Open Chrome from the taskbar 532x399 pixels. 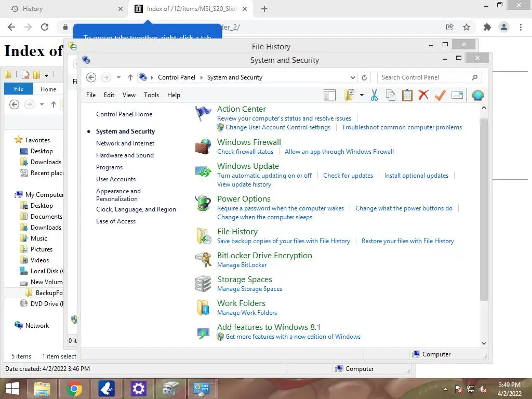(x=74, y=389)
